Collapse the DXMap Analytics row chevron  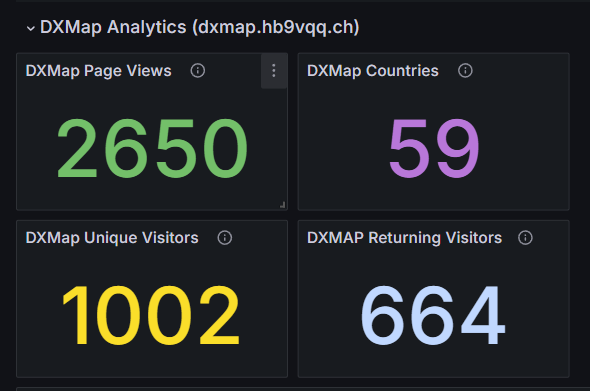[30, 28]
